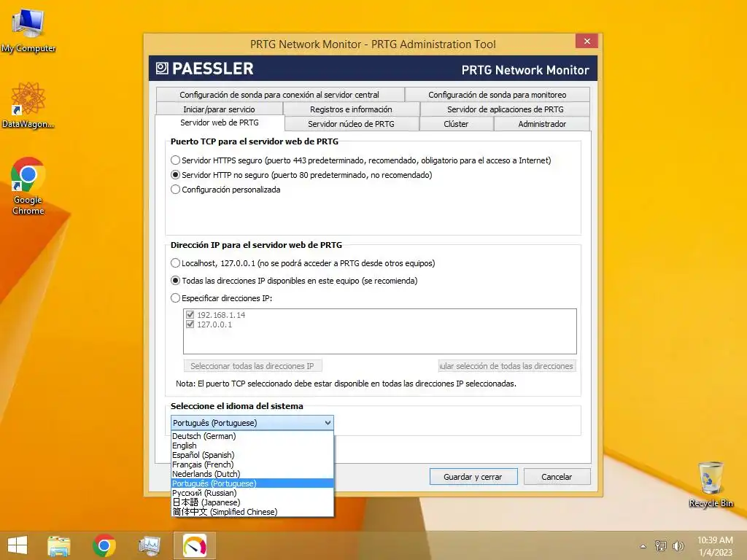
Task: Switch to Clúster tab
Action: coord(456,124)
